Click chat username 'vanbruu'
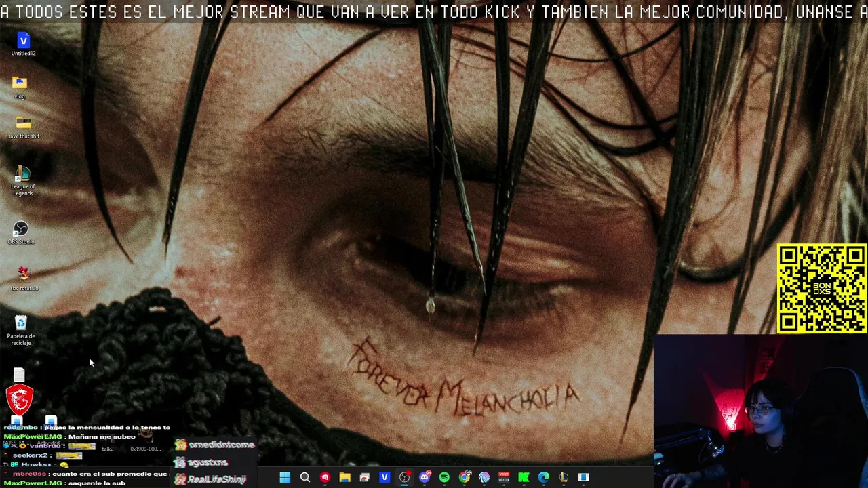The width and height of the screenshot is (868, 488). pos(45,446)
